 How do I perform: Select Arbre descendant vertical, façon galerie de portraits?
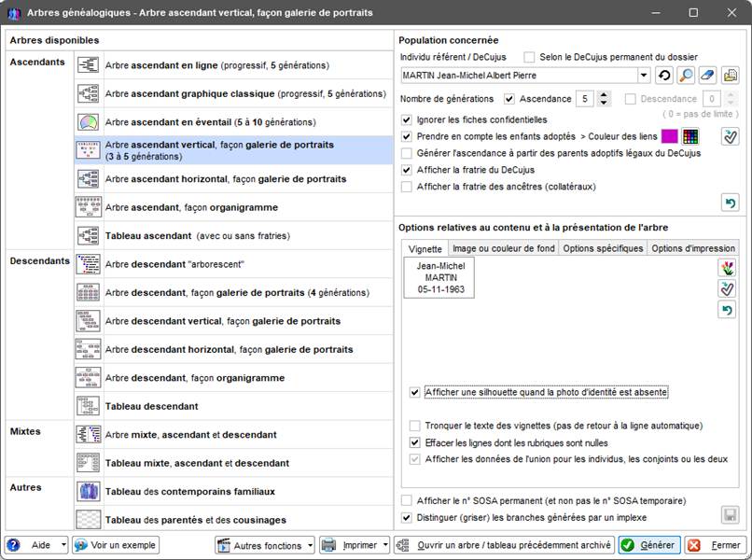pos(222,321)
